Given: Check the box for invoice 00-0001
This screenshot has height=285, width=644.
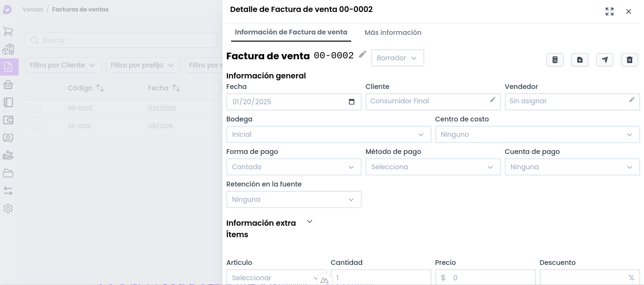Looking at the screenshot, I should point(37,126).
